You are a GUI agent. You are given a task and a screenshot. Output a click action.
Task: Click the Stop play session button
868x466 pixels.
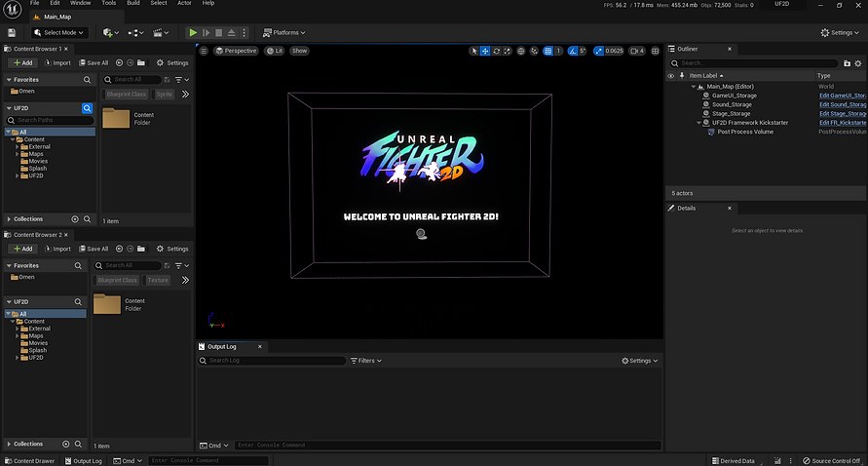218,33
